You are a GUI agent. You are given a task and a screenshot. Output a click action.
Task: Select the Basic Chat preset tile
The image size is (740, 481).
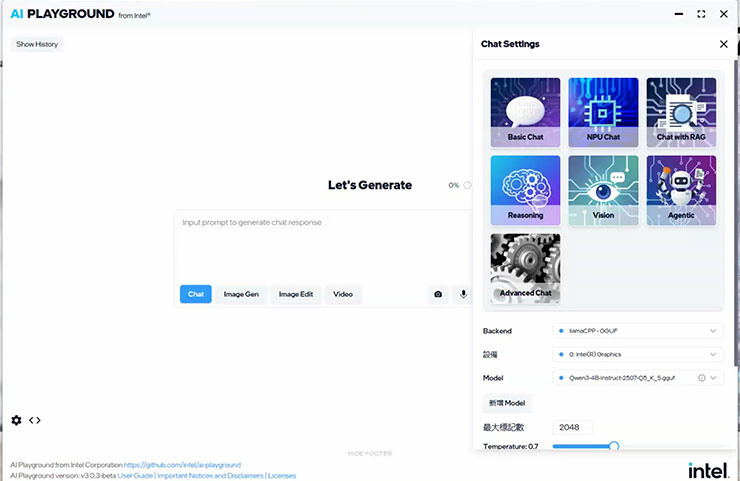[525, 112]
